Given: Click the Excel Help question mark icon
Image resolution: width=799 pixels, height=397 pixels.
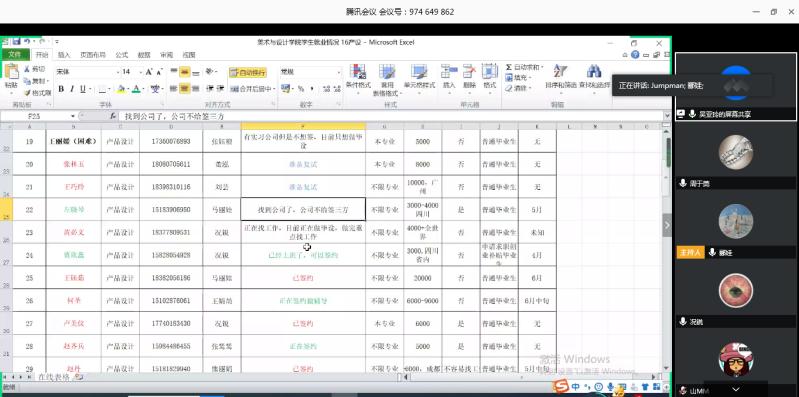Looking at the screenshot, I should 635,55.
